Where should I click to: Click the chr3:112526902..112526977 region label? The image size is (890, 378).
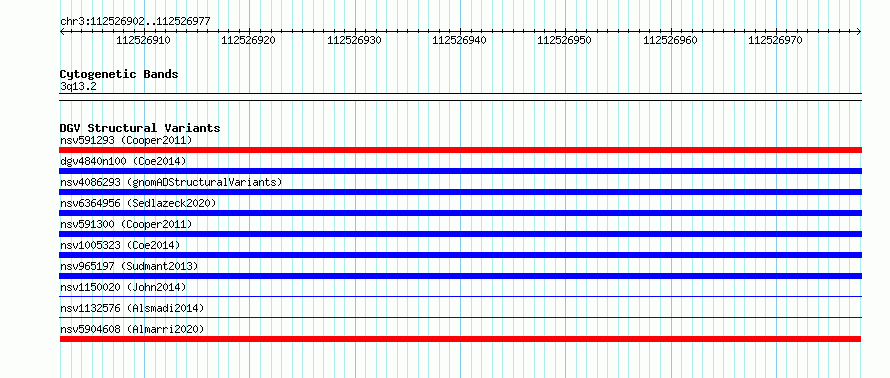(x=135, y=21)
